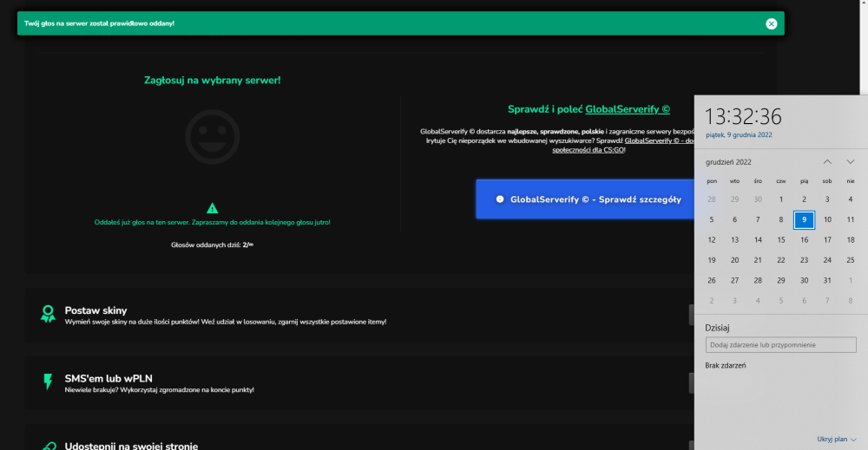Viewport: 868px width, 450px height.
Task: Go to next month in calendar
Action: tap(851, 162)
